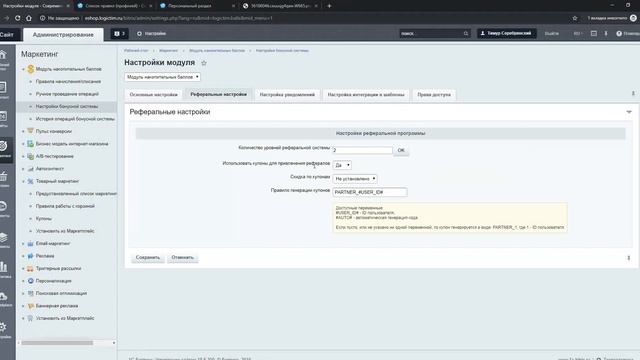Click the Выйти logout link
The width and height of the screenshot is (640, 360).
(x=551, y=33)
